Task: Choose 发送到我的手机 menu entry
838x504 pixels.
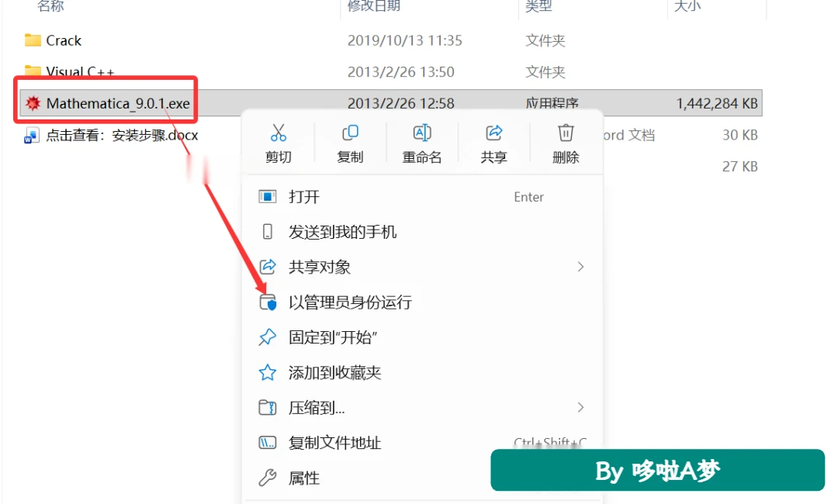Action: [x=422, y=232]
